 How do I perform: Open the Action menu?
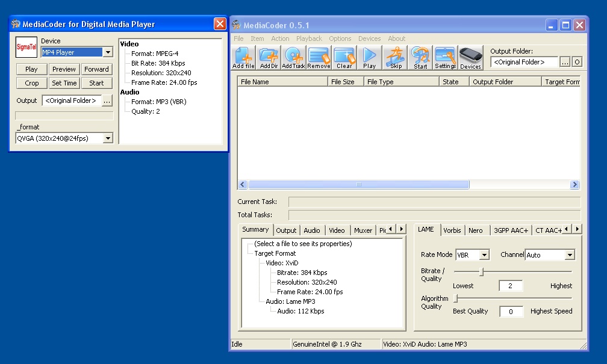[x=280, y=39]
